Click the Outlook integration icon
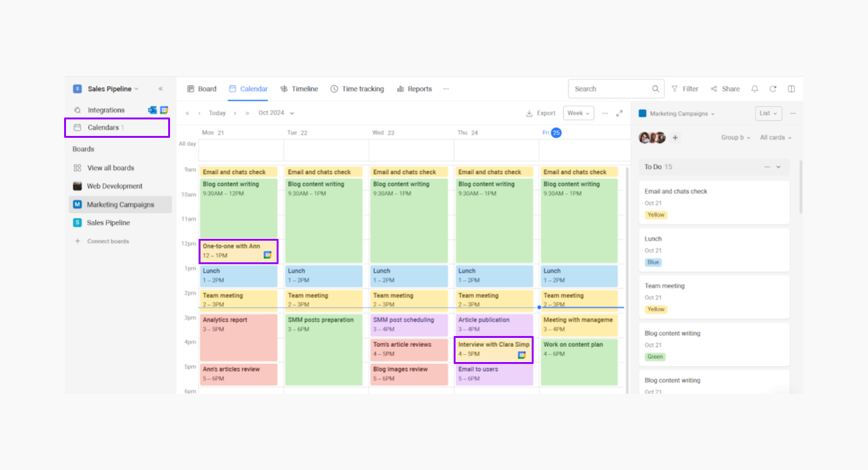This screenshot has width=868, height=470. [152, 110]
